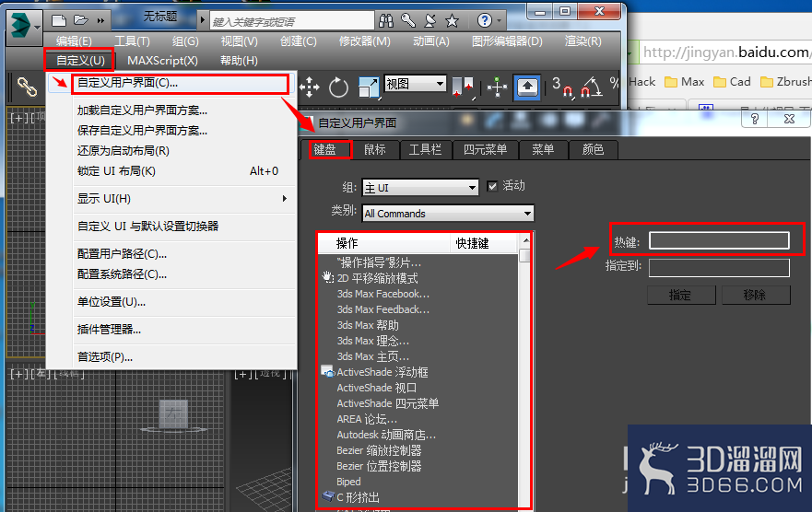
Task: Choose 配置用户路径(C)... entry
Action: click(x=172, y=254)
